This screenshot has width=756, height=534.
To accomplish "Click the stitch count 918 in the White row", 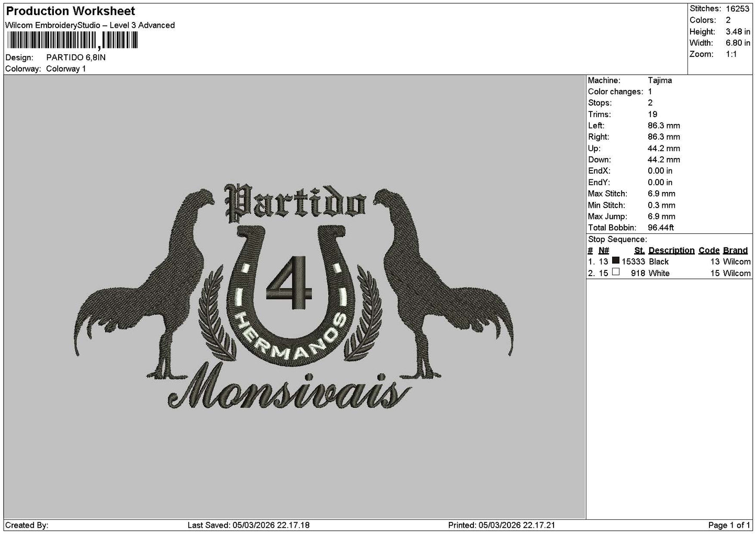I will pos(638,274).
